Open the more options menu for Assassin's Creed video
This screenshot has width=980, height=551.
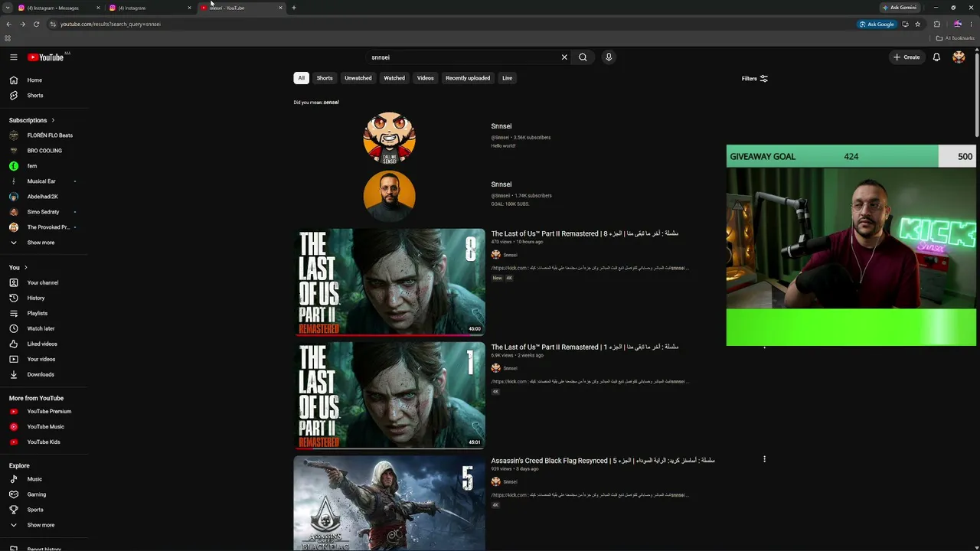[764, 459]
